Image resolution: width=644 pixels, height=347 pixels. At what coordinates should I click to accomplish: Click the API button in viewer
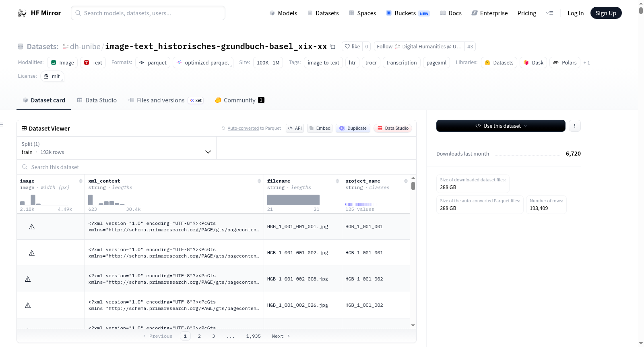(x=295, y=128)
